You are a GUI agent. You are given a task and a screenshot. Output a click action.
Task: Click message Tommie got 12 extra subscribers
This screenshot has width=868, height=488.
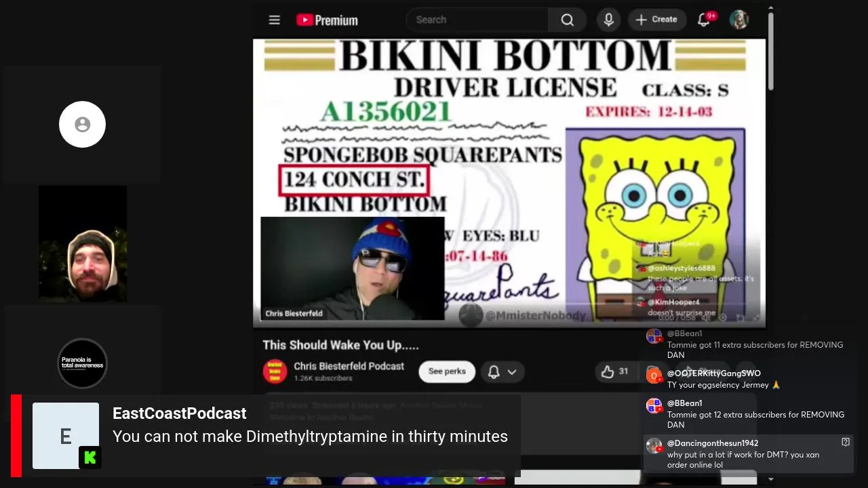[x=755, y=420]
